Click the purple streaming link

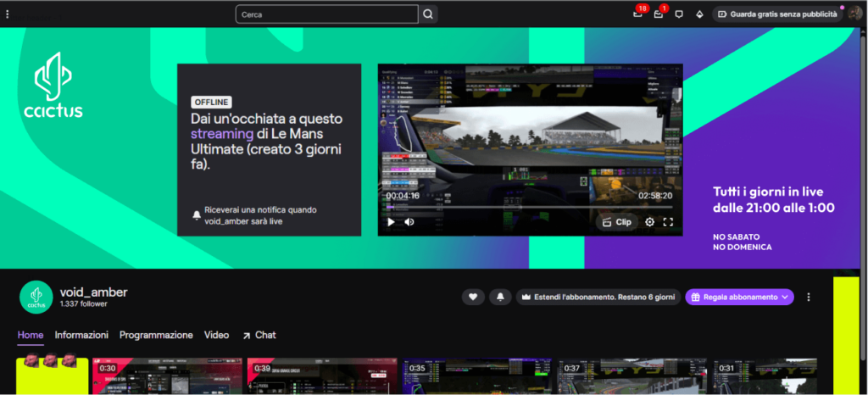point(222,133)
